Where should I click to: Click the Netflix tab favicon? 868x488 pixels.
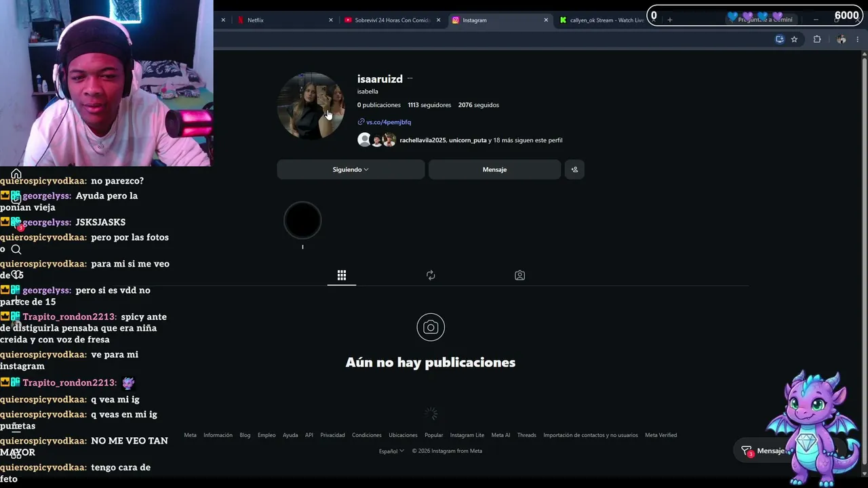(x=240, y=20)
